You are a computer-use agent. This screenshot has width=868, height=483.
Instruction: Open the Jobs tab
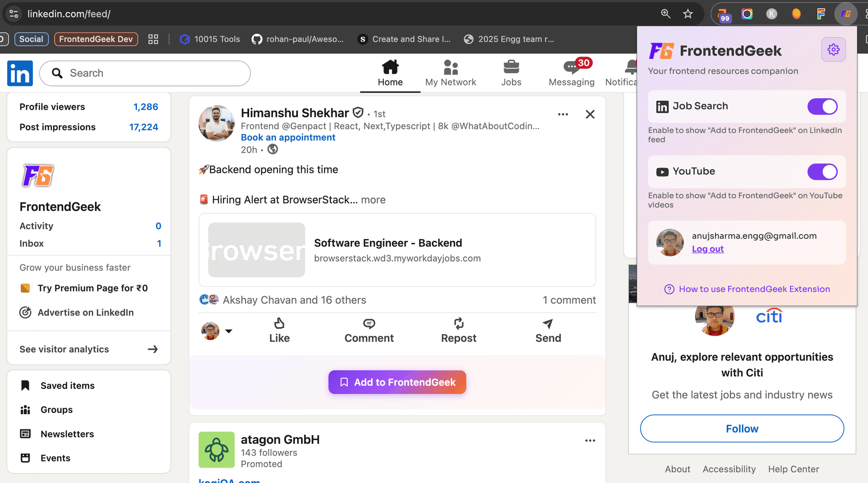coord(511,73)
